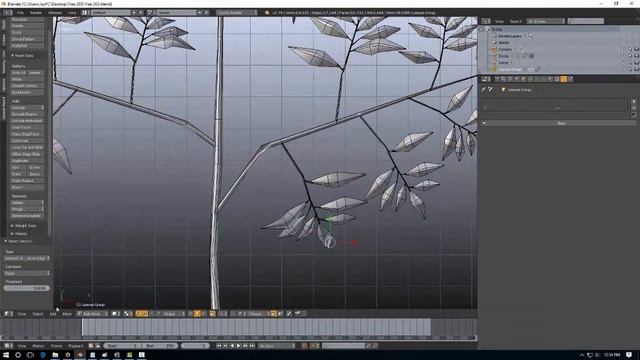The width and height of the screenshot is (640, 360).
Task: Open the Select menu in 3D header
Action: point(38,314)
